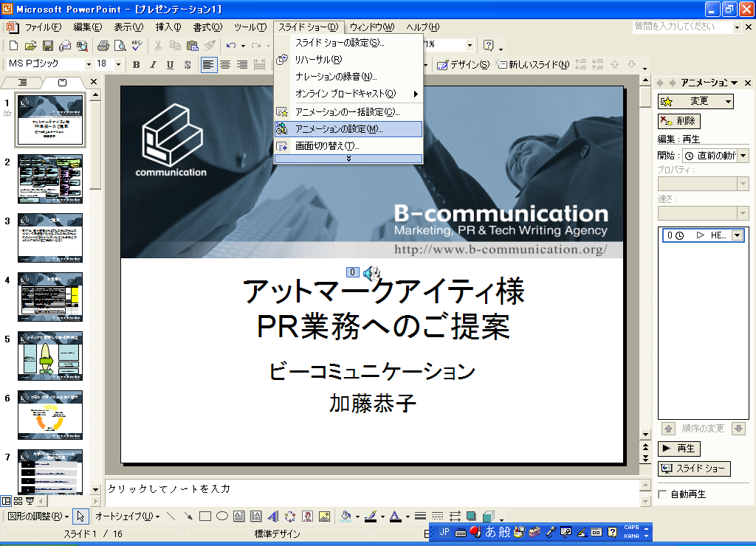Image resolution: width=756 pixels, height=546 pixels.
Task: Select the Oval shape tool
Action: (x=221, y=516)
